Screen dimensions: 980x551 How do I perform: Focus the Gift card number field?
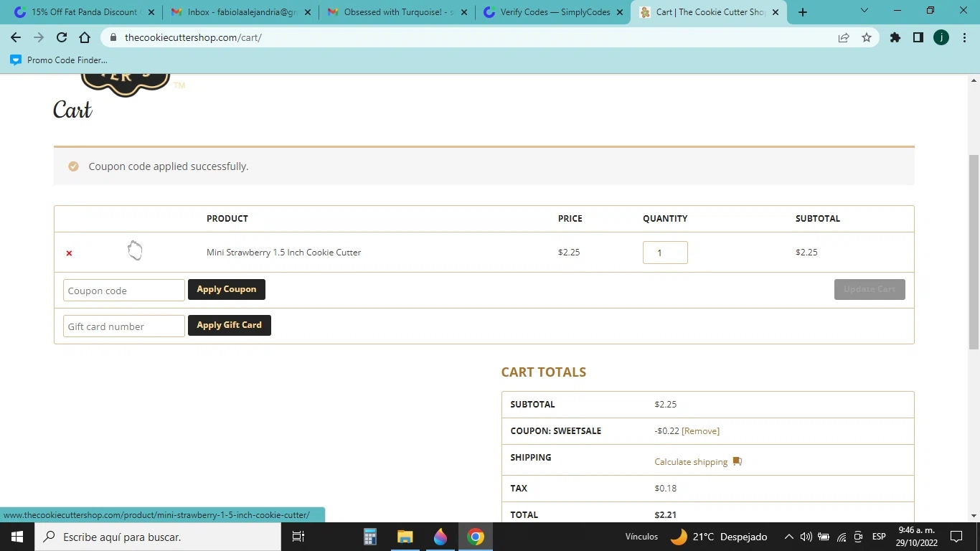pos(124,326)
